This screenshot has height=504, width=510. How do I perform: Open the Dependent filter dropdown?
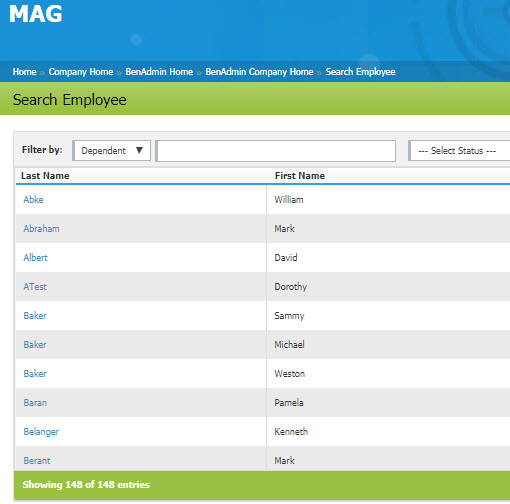pyautogui.click(x=112, y=151)
